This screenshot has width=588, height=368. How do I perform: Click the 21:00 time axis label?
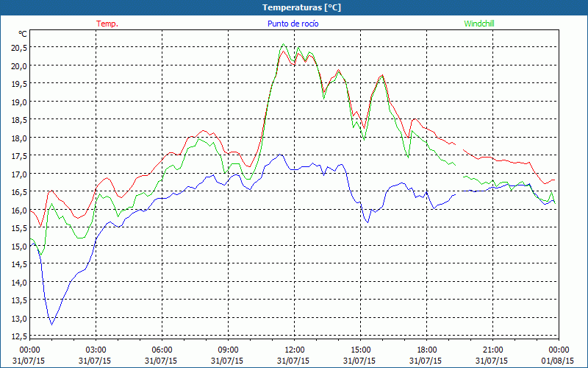[x=492, y=350]
